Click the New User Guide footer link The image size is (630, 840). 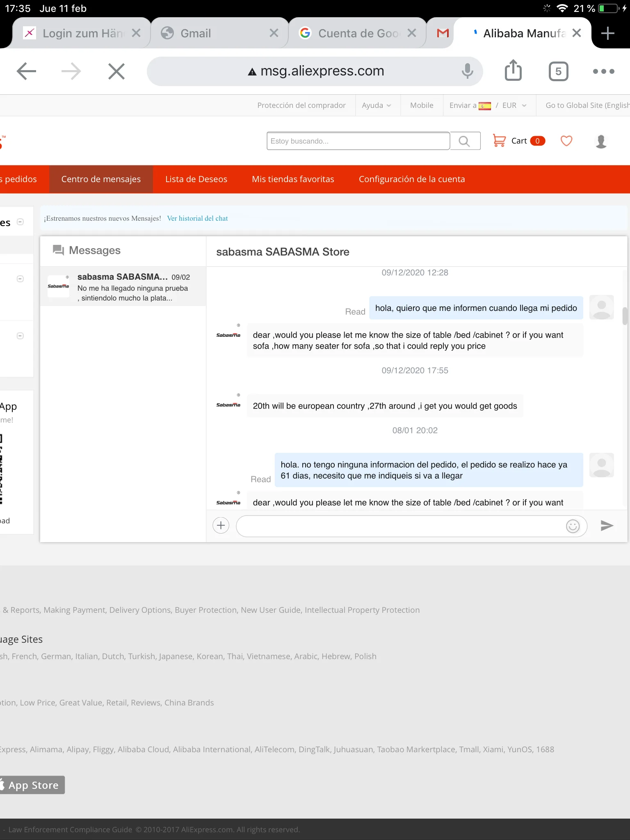pos(271,610)
